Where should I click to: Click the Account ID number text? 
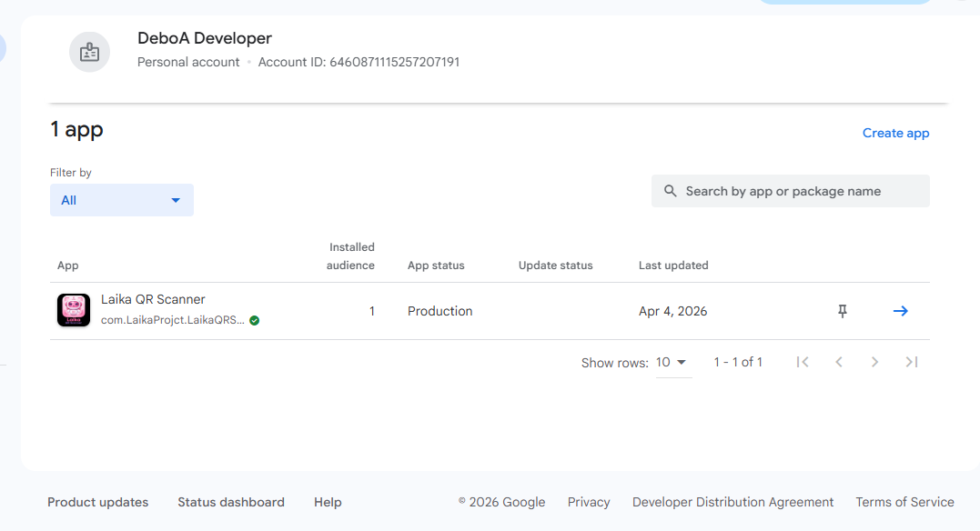click(394, 62)
